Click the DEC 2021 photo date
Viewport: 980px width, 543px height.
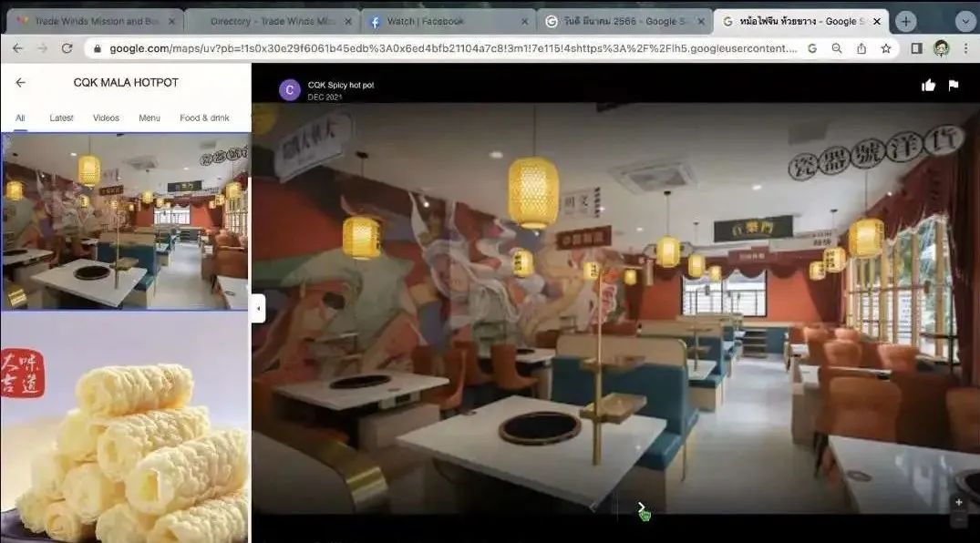click(325, 97)
